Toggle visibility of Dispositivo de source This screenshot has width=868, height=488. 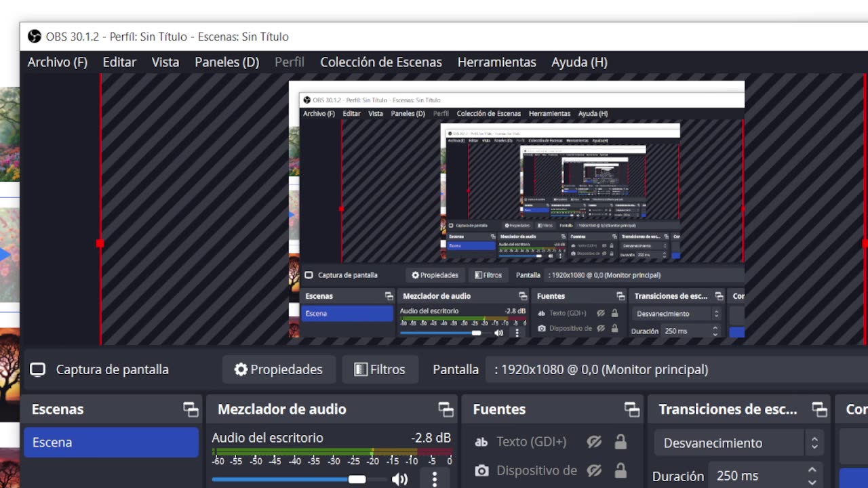[x=594, y=470]
